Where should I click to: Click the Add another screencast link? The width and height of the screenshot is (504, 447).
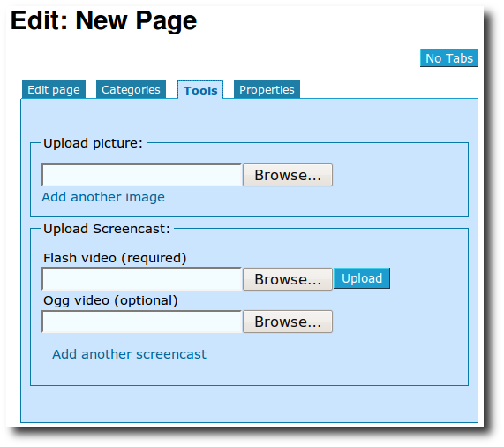point(129,354)
